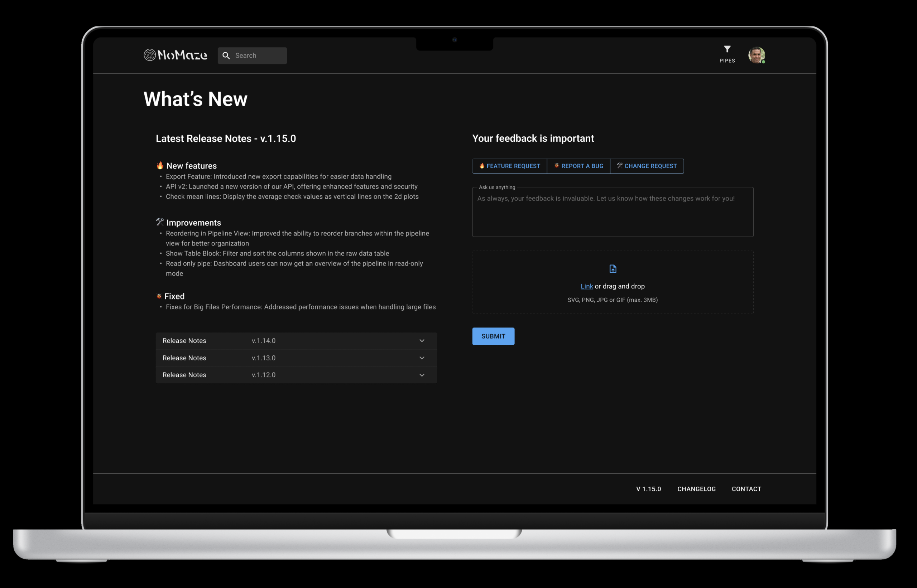Click the tools icon beside Improvements
This screenshot has width=917, height=588.
(x=160, y=222)
